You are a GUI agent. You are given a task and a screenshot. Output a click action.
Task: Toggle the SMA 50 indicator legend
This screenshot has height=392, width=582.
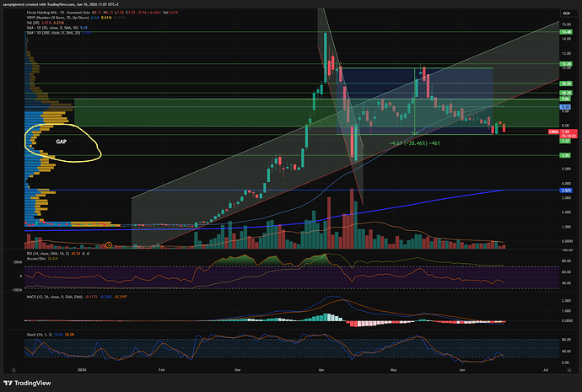tap(52, 28)
